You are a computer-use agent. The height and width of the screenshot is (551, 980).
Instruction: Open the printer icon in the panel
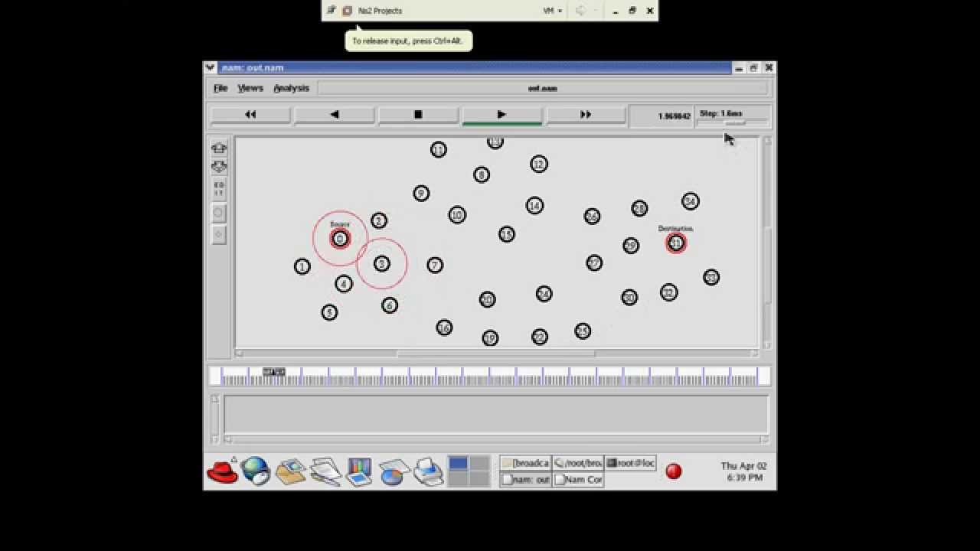(x=429, y=471)
